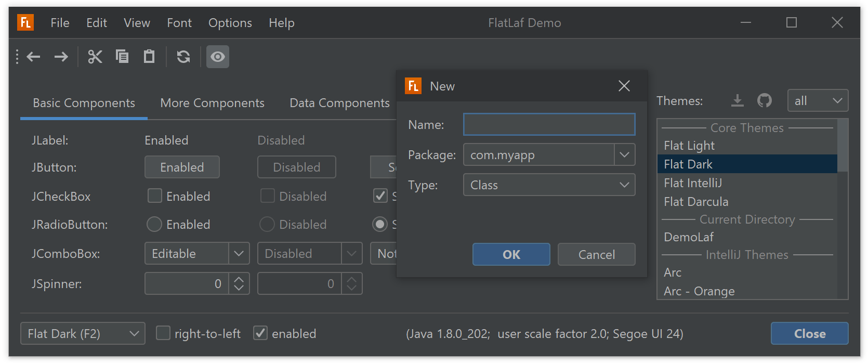Viewport: 868px width, 364px height.
Task: Switch to Basic Components tab
Action: [84, 103]
